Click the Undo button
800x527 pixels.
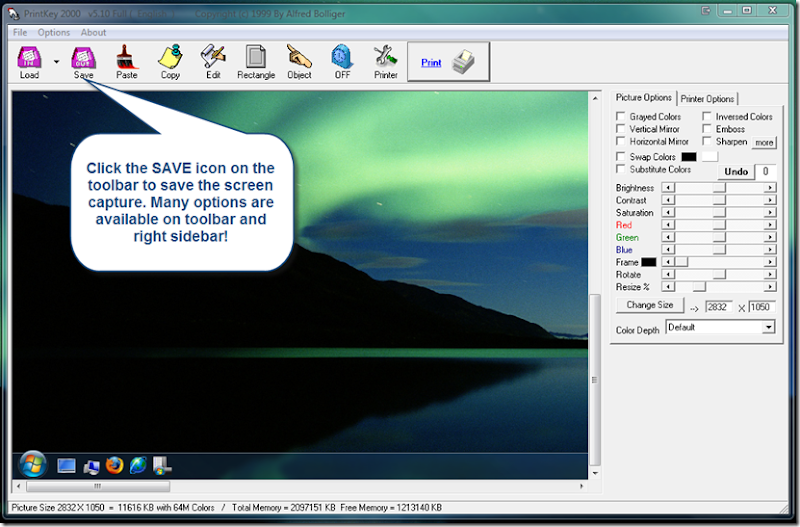(736, 172)
